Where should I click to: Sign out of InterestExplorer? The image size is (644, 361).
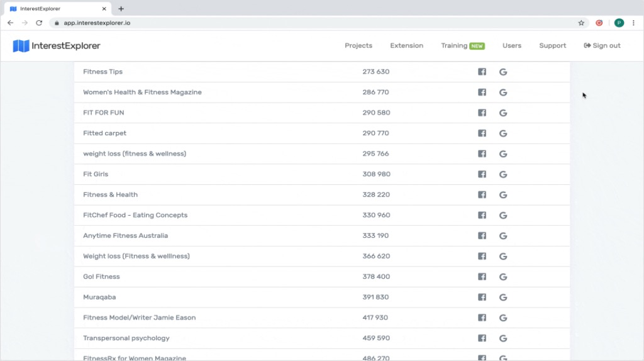point(602,45)
